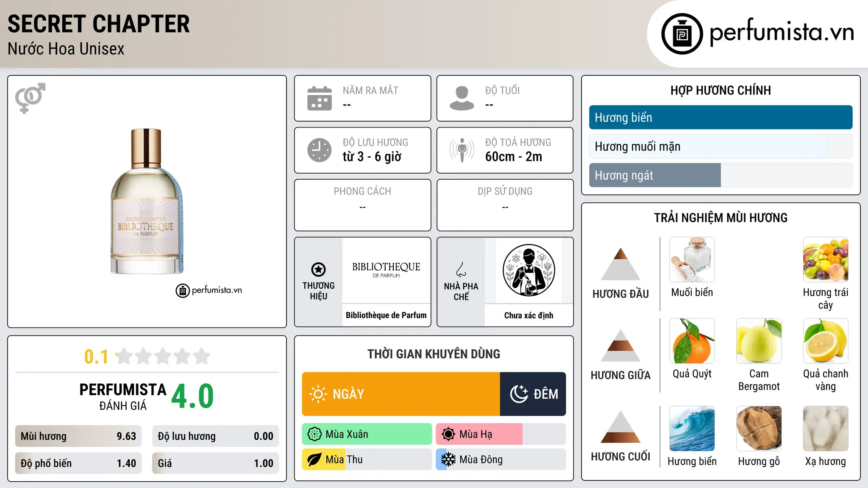
Task: Click the sillage icon beside Độ toả hương
Action: click(462, 150)
